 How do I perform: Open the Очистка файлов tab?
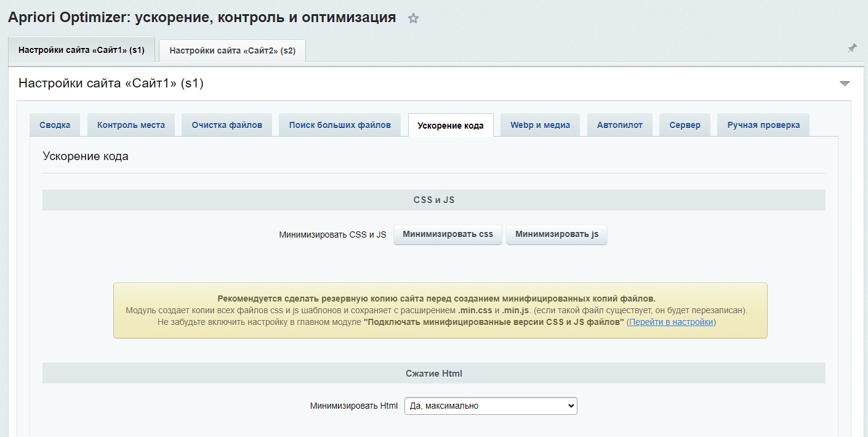pos(227,125)
